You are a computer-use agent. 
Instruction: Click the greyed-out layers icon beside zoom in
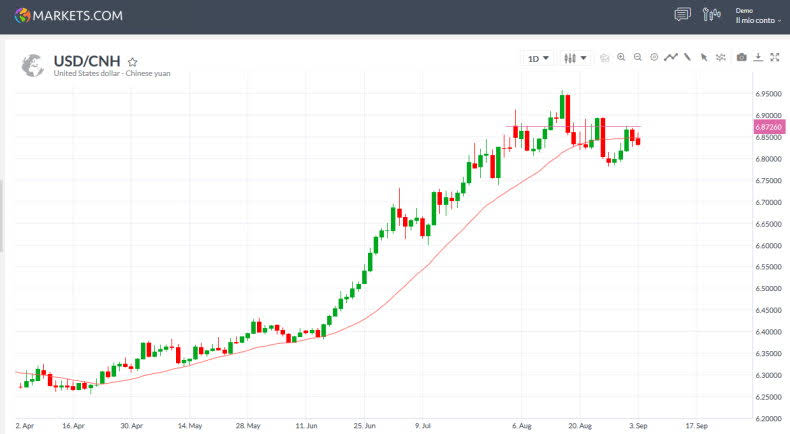coord(604,58)
